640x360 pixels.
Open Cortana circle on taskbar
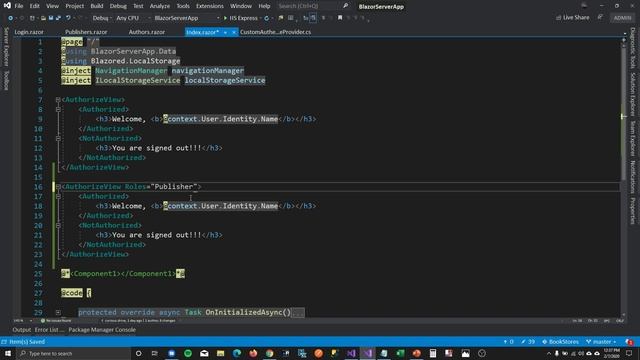pyautogui.click(x=138, y=353)
